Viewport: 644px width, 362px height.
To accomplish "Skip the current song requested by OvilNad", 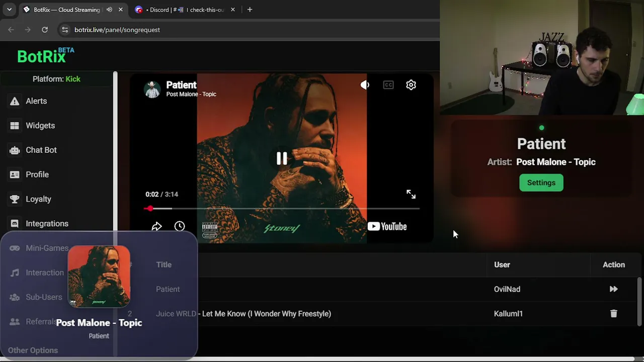I will coord(614,289).
